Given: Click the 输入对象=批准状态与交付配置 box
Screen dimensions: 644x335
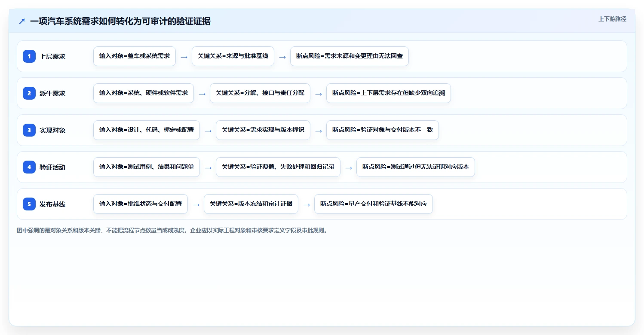Looking at the screenshot, I should coord(141,204).
